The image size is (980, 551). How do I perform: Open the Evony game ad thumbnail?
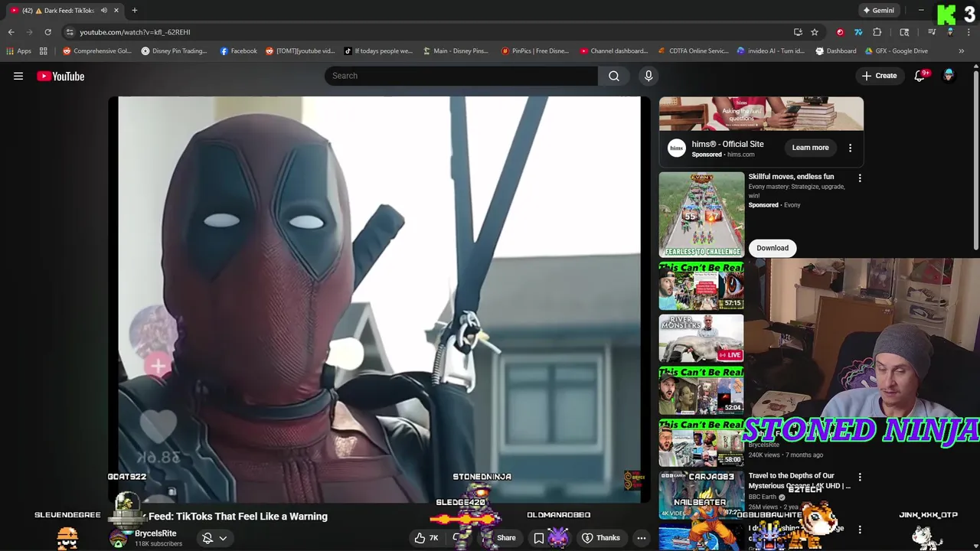coord(701,214)
